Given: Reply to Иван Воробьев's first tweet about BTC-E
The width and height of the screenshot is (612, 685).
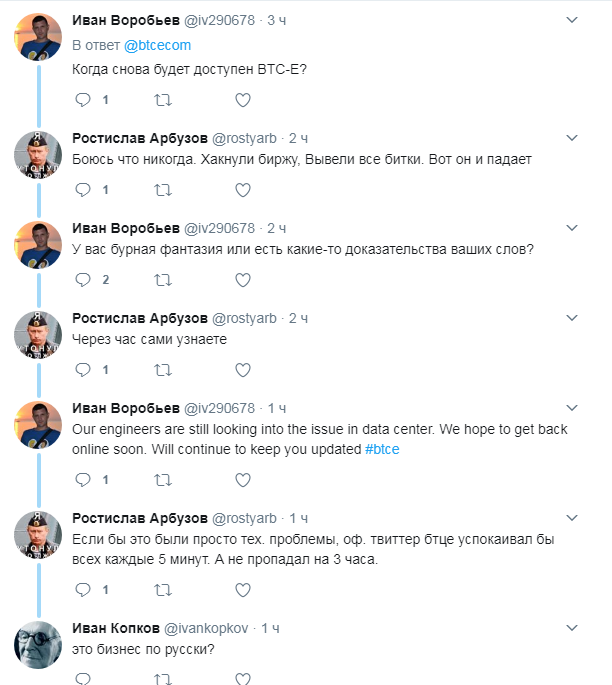Looking at the screenshot, I should [83, 100].
